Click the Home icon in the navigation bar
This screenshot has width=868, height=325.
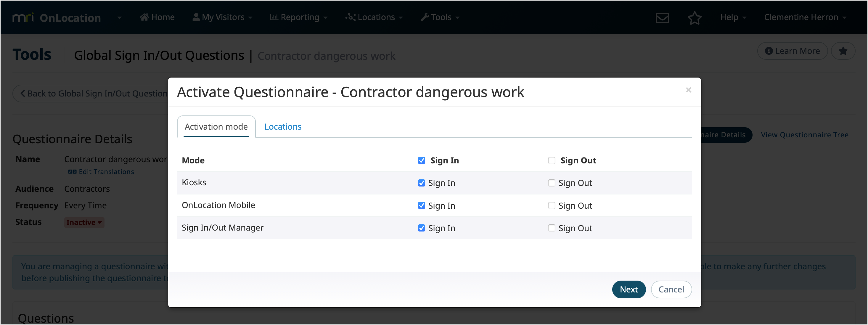(x=145, y=17)
